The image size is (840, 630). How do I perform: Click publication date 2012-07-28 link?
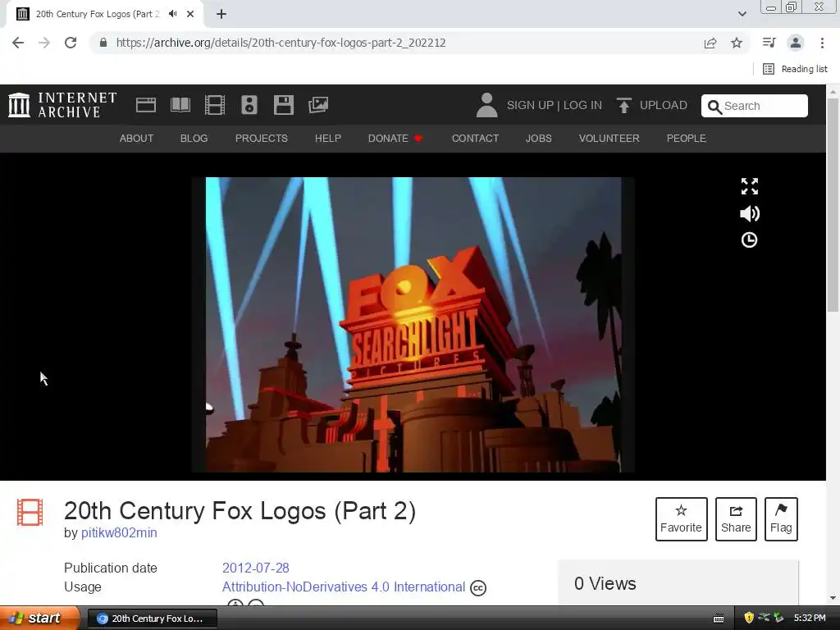256,568
